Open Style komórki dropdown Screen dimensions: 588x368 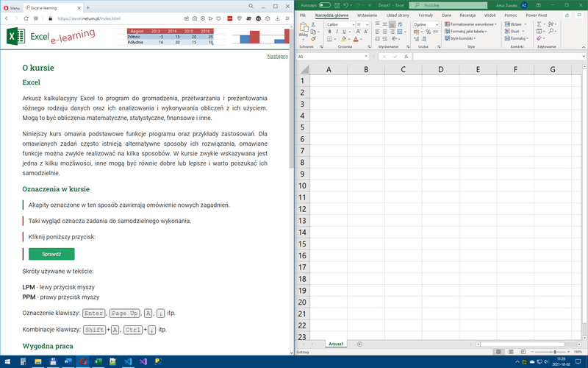pos(460,38)
